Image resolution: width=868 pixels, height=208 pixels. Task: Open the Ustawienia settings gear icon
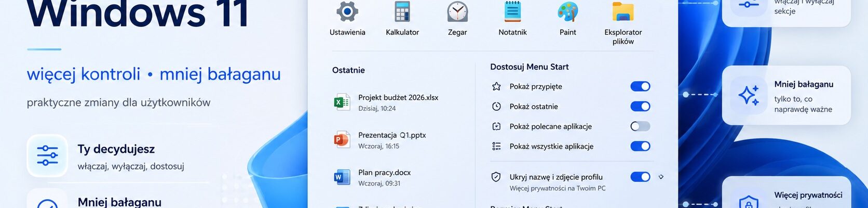tap(347, 11)
